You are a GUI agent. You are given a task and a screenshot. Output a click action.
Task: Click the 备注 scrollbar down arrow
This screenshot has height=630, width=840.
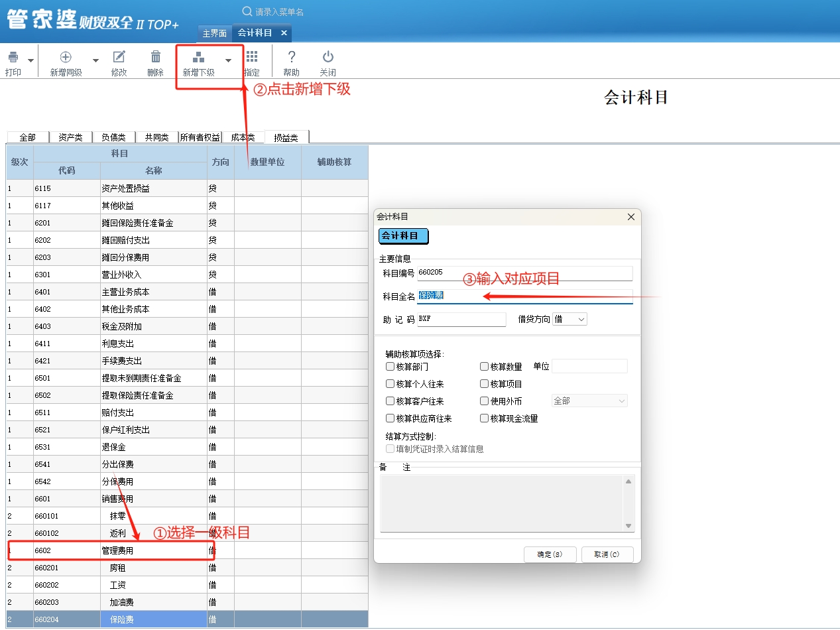coord(629,526)
